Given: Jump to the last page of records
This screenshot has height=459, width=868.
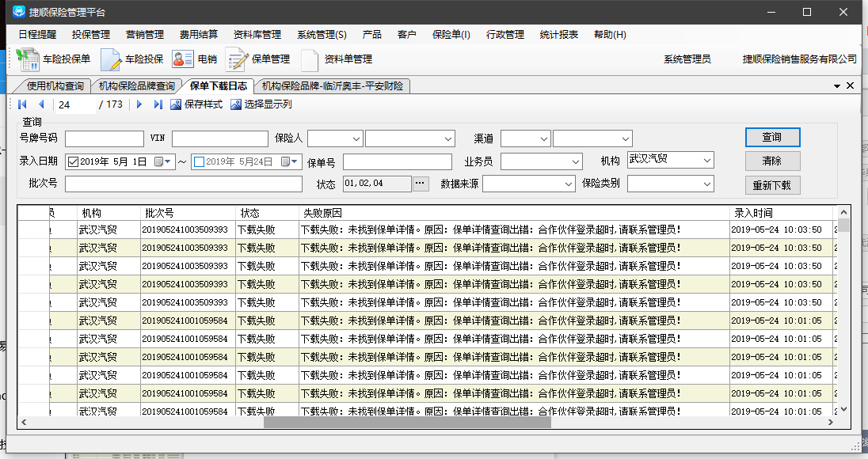Looking at the screenshot, I should pyautogui.click(x=158, y=104).
